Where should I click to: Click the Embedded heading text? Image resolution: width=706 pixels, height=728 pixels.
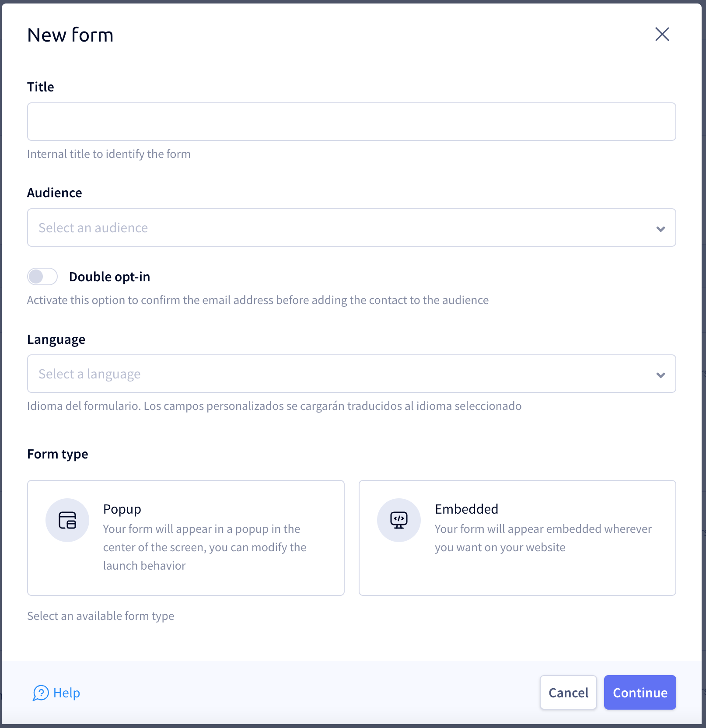(x=466, y=509)
